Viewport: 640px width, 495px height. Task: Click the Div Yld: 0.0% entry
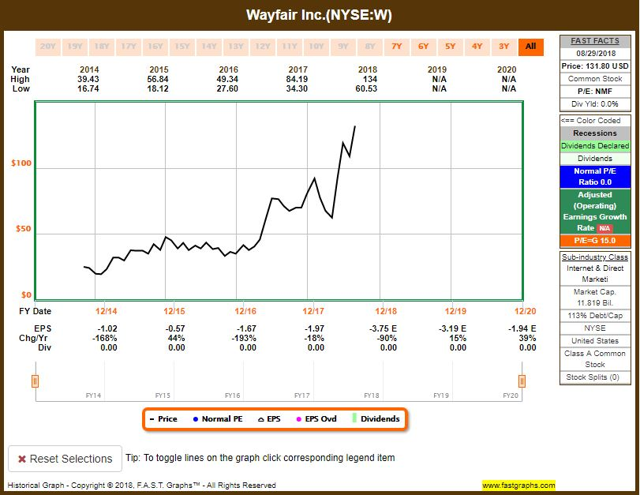pos(595,104)
